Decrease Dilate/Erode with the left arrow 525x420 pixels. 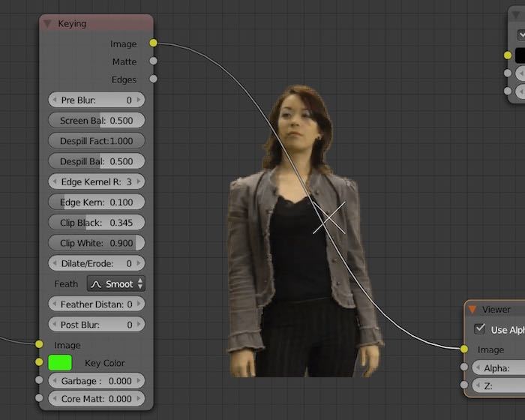point(54,263)
